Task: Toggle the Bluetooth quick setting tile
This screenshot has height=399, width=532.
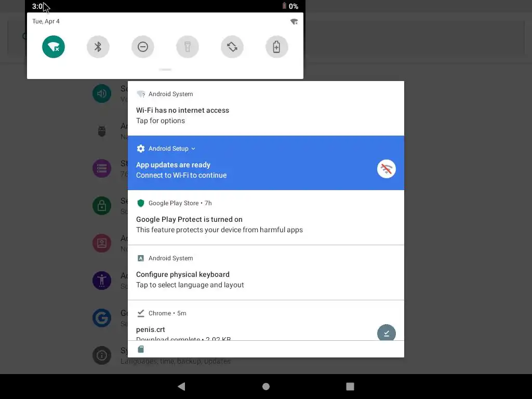Action: tap(98, 47)
